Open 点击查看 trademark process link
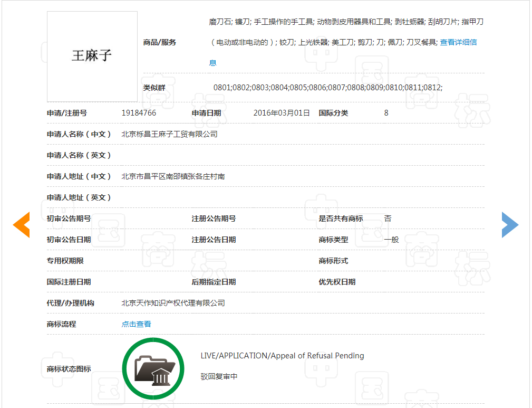The width and height of the screenshot is (532, 408). pos(137,324)
